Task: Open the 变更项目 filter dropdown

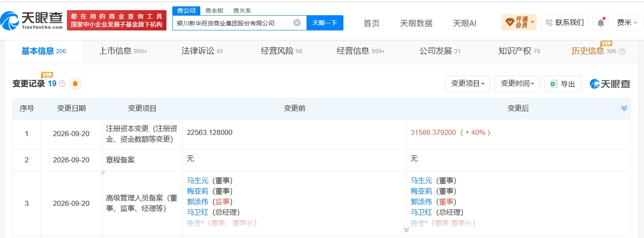Action: click(x=467, y=84)
